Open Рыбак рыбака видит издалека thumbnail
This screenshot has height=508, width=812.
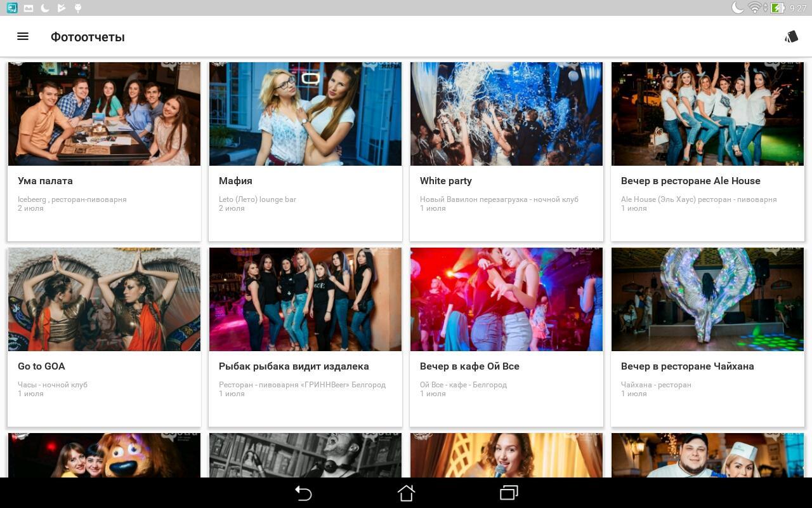tap(305, 299)
